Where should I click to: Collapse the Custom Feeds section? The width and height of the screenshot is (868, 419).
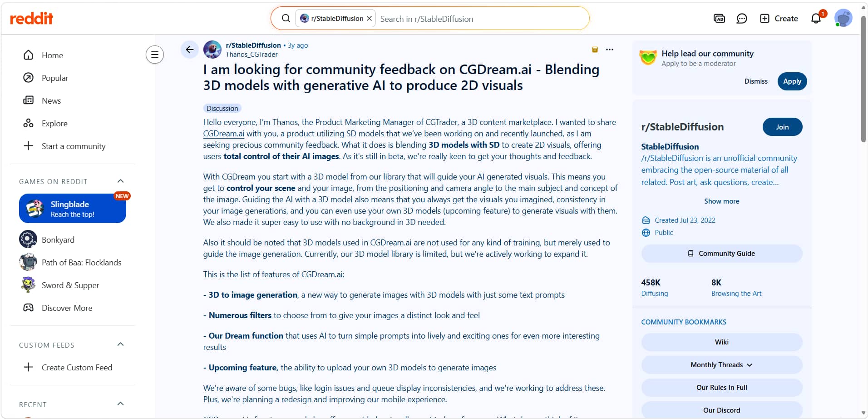pos(120,344)
